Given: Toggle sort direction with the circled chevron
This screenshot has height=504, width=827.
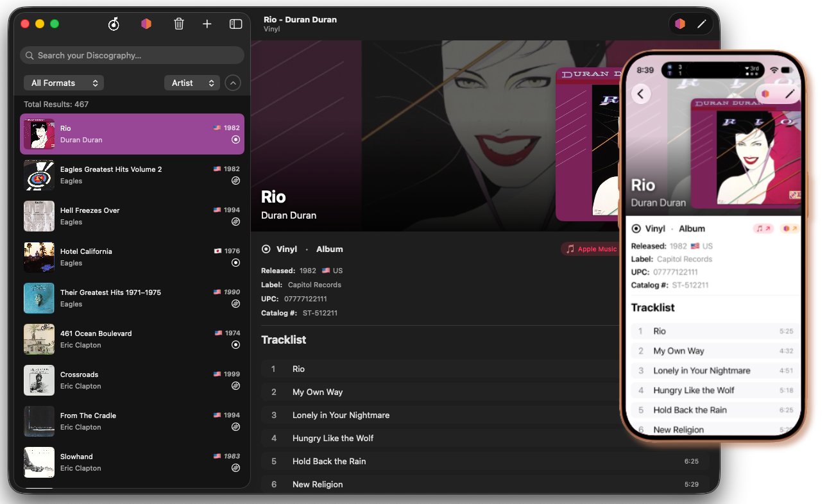Looking at the screenshot, I should point(233,83).
